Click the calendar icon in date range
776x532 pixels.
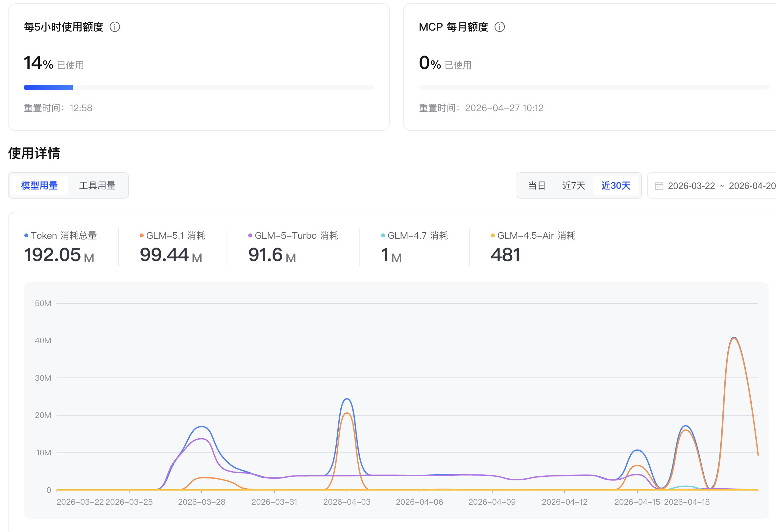coord(659,186)
